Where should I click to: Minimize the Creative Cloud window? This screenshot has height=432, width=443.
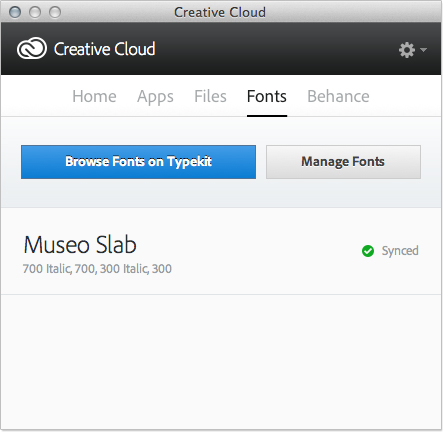[x=35, y=12]
